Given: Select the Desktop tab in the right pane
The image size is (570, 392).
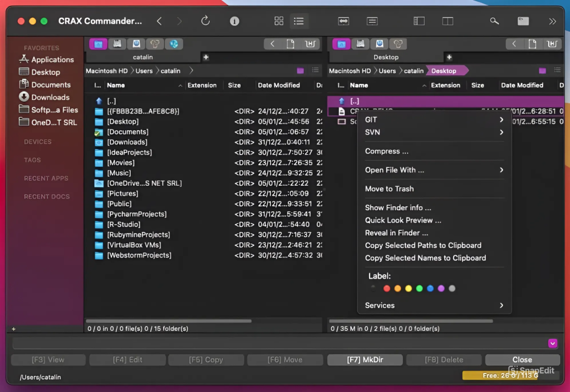Looking at the screenshot, I should 386,57.
